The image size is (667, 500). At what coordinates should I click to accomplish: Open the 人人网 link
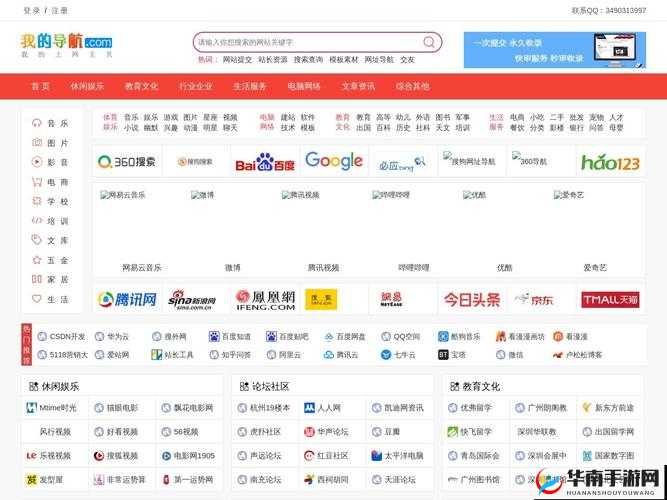(x=322, y=408)
